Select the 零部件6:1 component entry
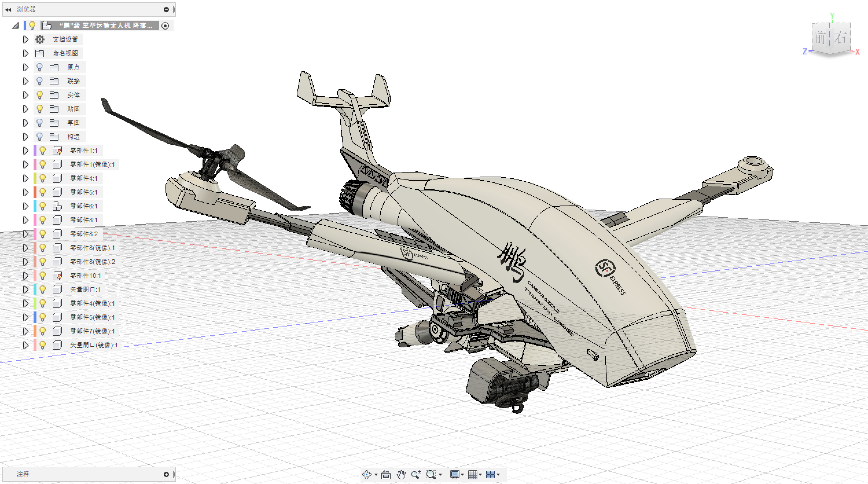This screenshot has height=484, width=868. tap(84, 206)
